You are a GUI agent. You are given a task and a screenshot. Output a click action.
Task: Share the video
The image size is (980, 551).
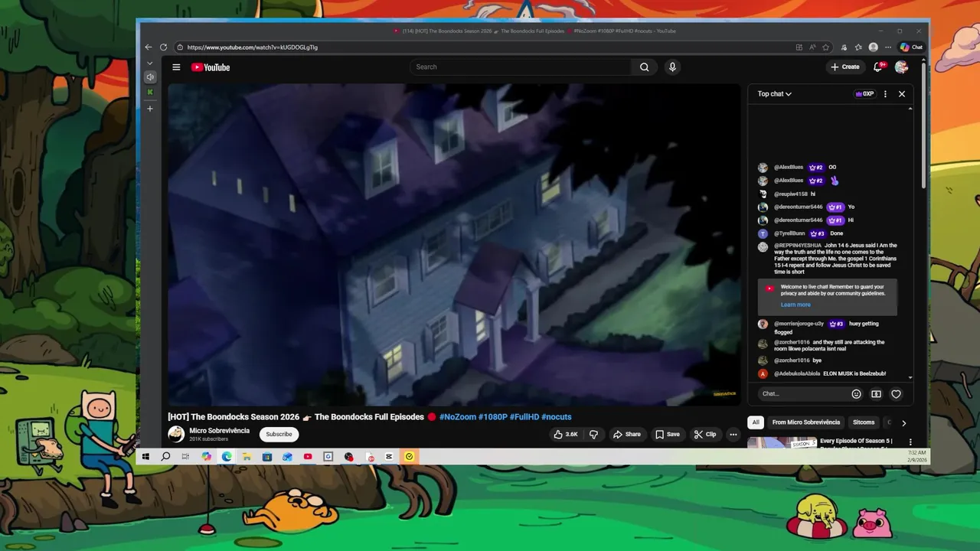(626, 434)
